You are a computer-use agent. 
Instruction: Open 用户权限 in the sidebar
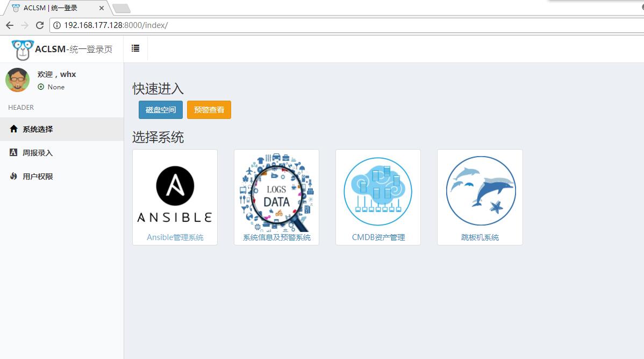[62, 177]
